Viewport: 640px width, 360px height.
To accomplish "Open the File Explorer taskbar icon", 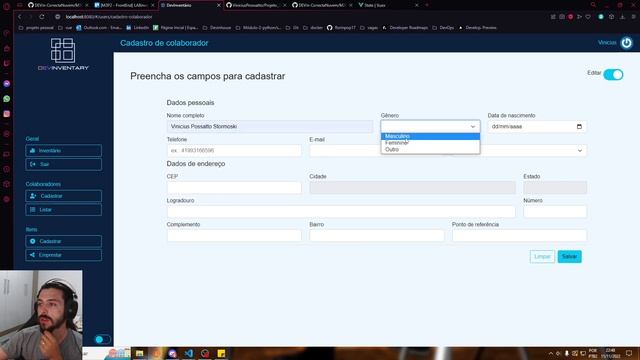I will click(x=140, y=353).
